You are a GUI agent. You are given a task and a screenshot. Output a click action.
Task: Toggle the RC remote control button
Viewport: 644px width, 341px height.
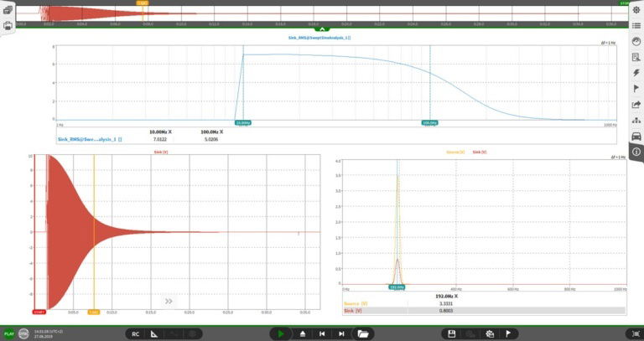(136, 334)
